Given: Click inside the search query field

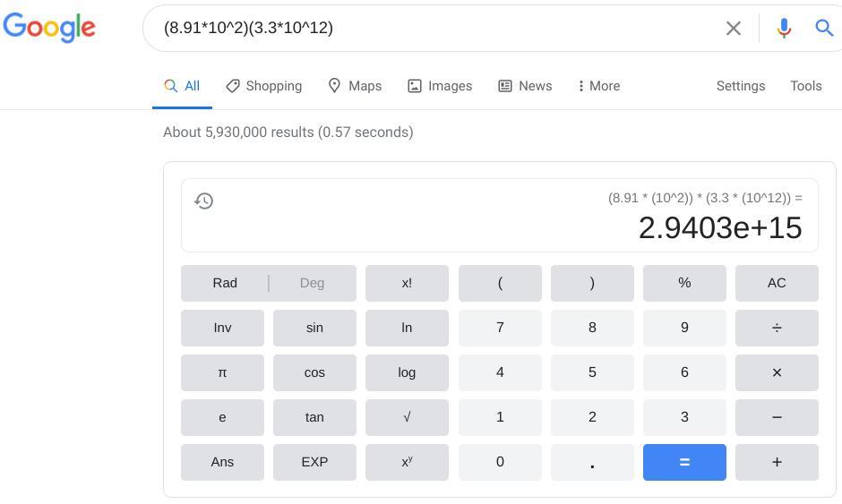Looking at the screenshot, I should 430,28.
